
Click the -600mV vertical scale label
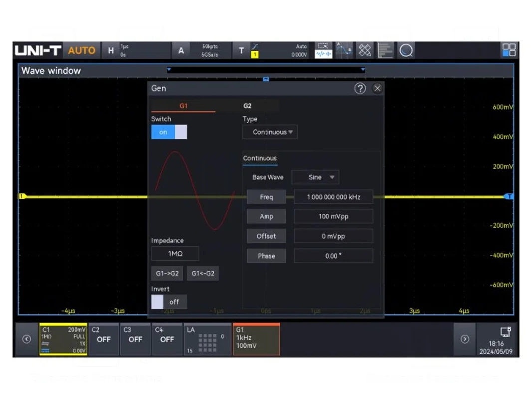click(x=501, y=285)
